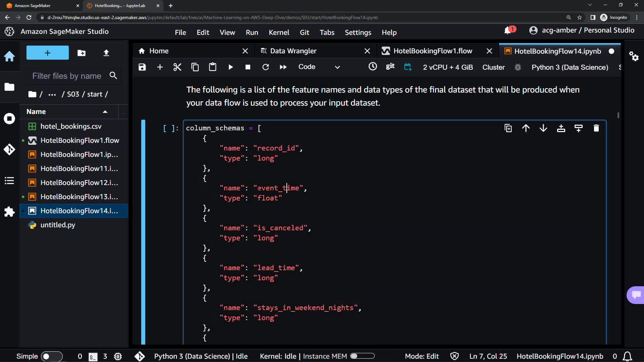Run the selected cell with the play button

[x=230, y=67]
